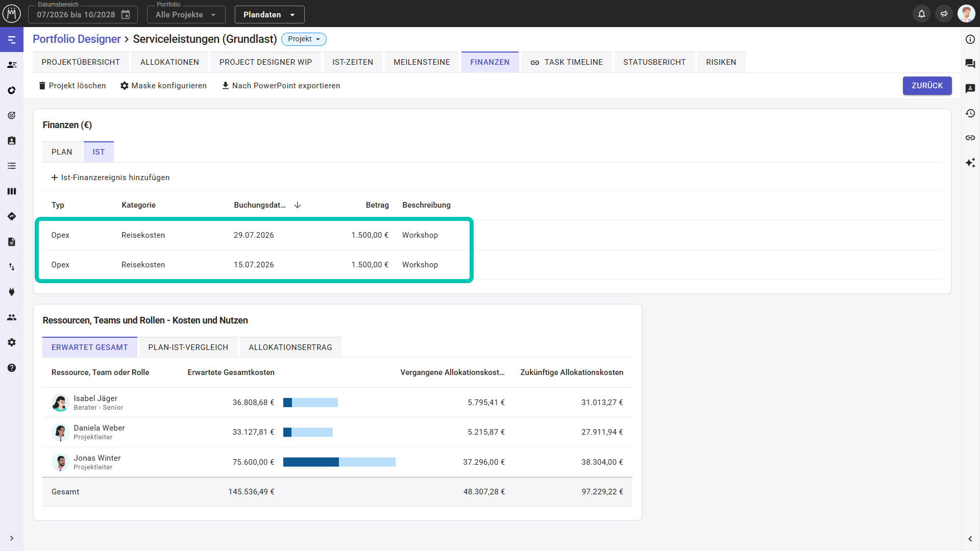Image resolution: width=980 pixels, height=551 pixels.
Task: Switch to the Plan finance tab
Action: 62,152
